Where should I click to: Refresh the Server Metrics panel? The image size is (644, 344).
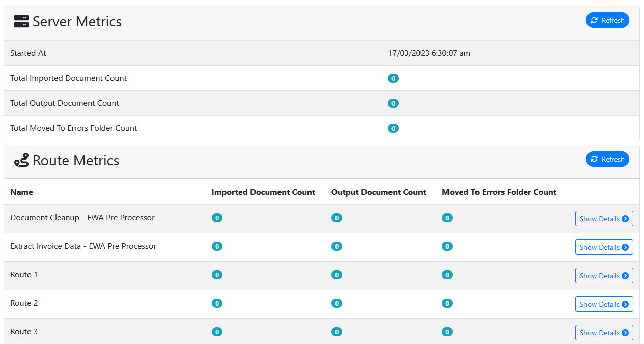pos(607,20)
